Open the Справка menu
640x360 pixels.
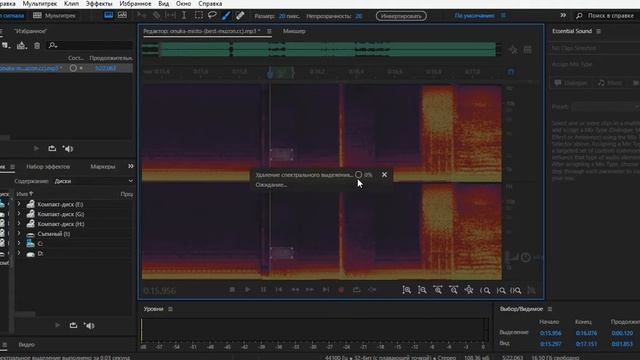coord(210,4)
